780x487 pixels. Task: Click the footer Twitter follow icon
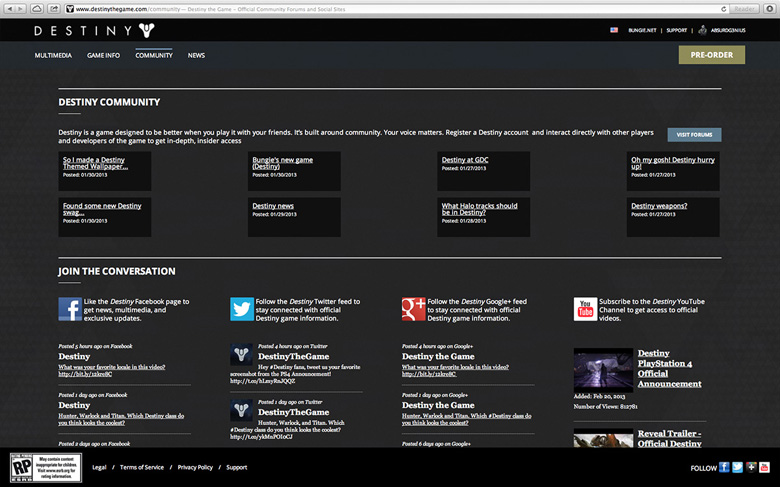click(x=737, y=467)
